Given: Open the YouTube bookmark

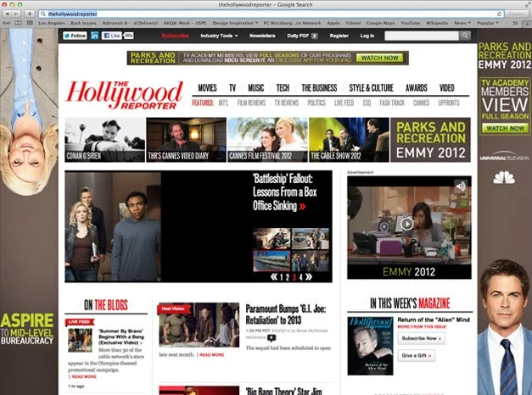Looking at the screenshot, I should (x=410, y=23).
